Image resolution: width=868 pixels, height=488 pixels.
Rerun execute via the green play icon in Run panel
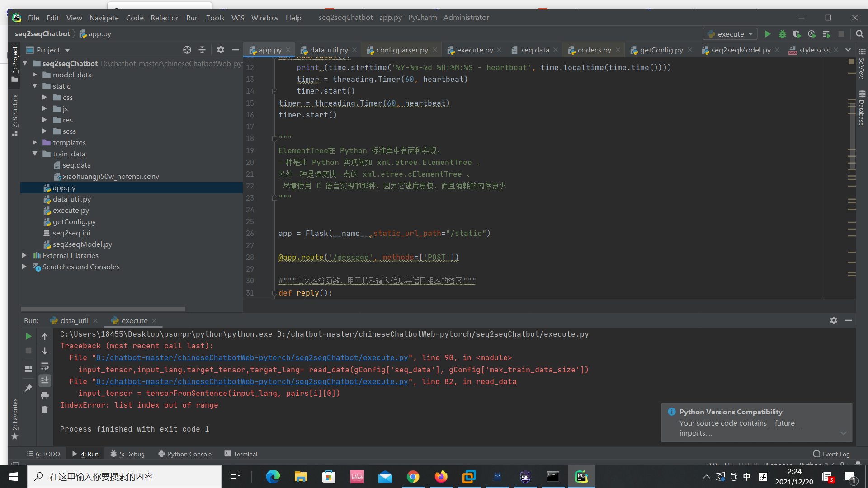point(28,336)
